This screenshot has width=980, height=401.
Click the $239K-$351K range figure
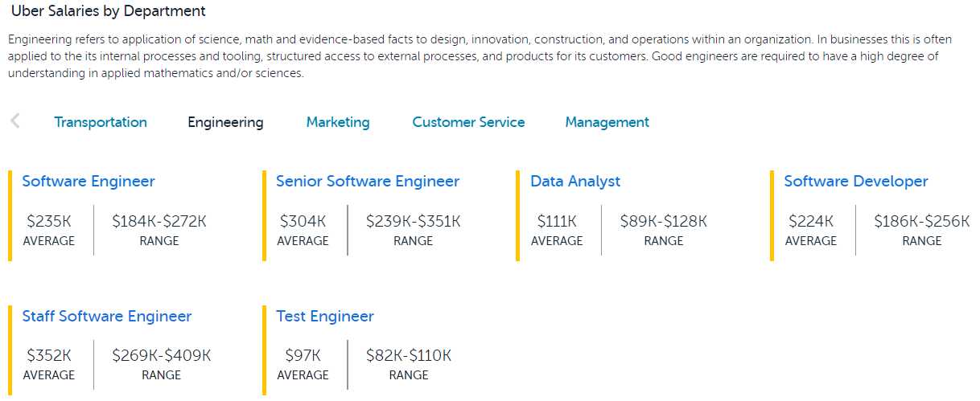pyautogui.click(x=414, y=221)
